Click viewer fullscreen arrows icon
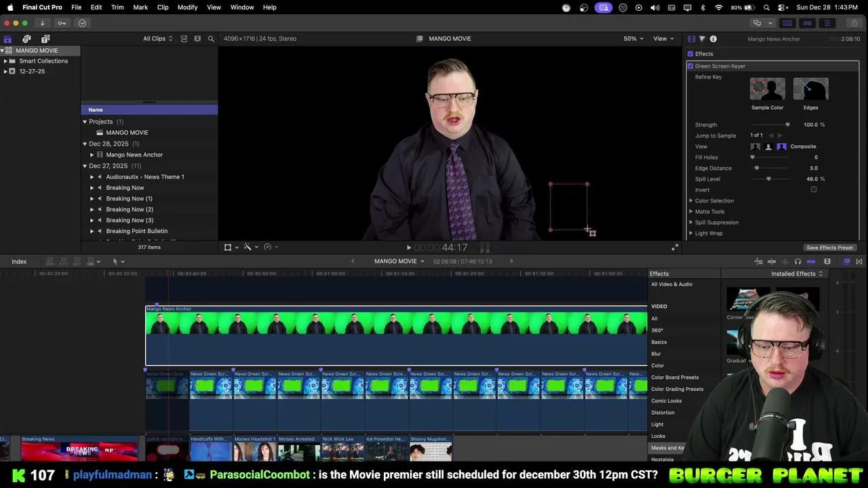 click(x=675, y=247)
